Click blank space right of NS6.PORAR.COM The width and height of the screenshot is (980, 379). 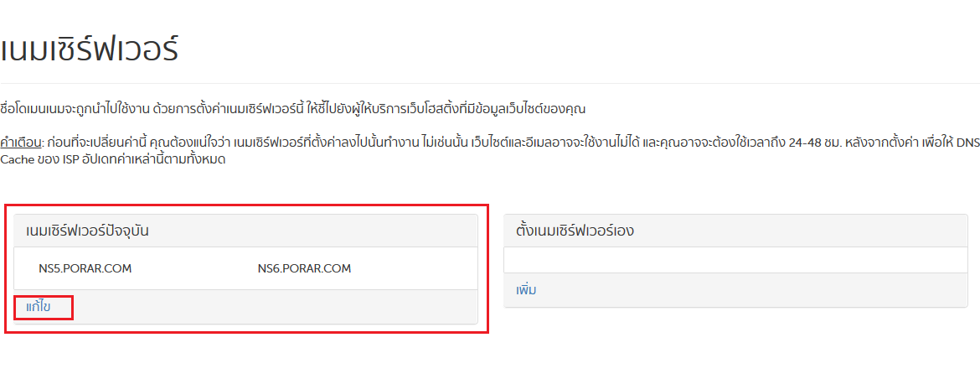(x=410, y=269)
